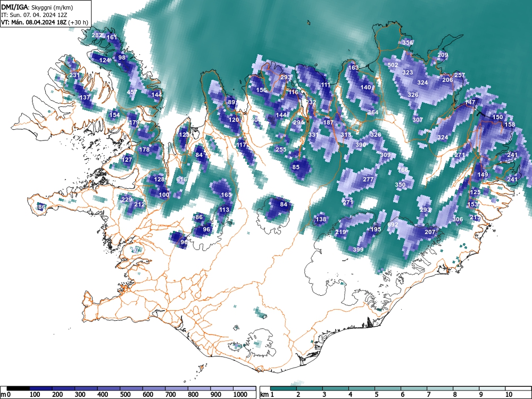Click the visibility value 116 on the map
This screenshot has width=532, height=399.
pos(293,92)
